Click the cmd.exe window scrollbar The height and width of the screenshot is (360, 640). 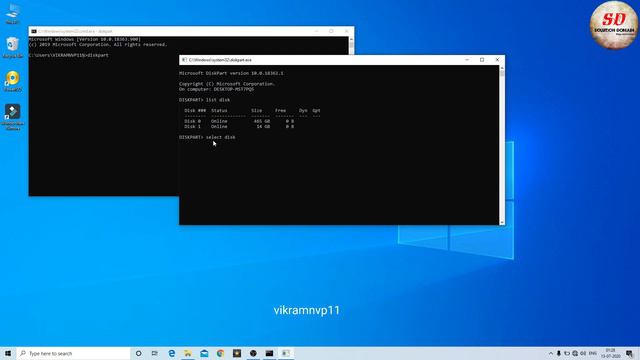pyautogui.click(x=351, y=45)
